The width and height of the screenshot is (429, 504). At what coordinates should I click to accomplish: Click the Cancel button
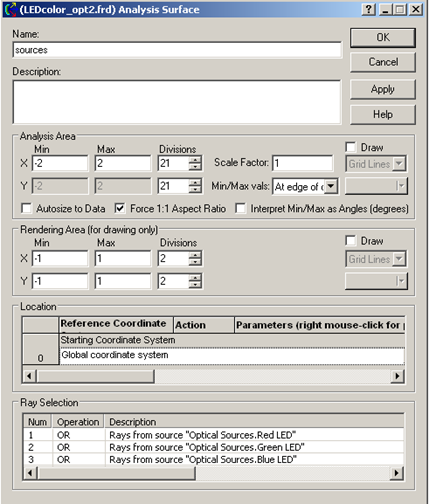pyautogui.click(x=383, y=62)
